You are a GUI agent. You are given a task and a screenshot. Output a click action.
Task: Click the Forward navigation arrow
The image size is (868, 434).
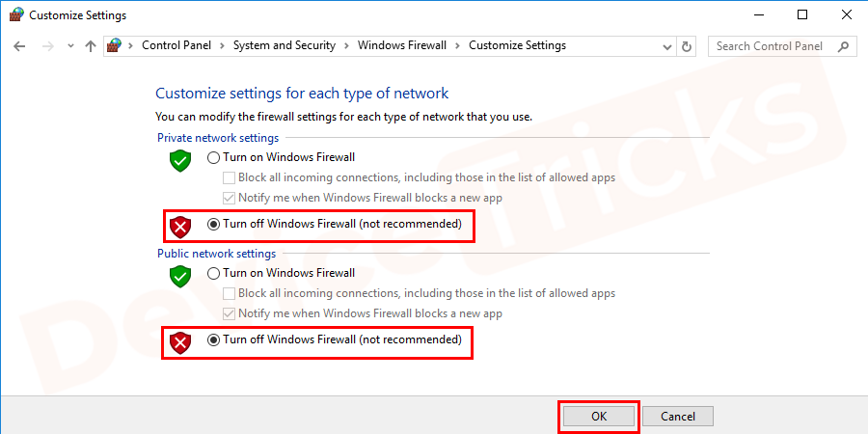(46, 46)
